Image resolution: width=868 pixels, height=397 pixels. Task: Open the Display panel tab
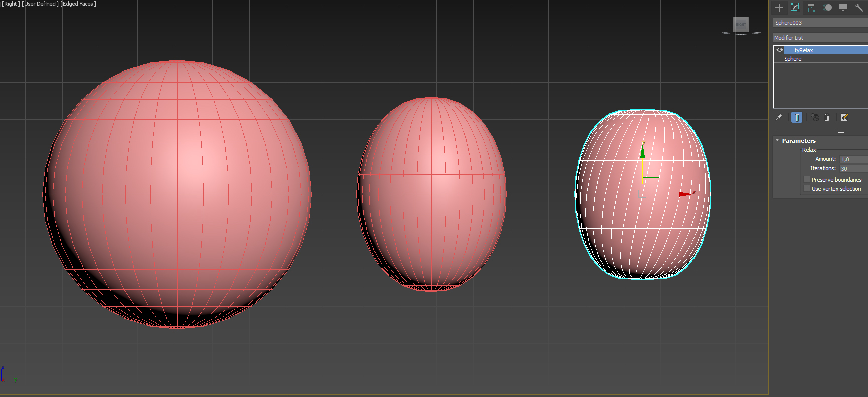coord(843,8)
